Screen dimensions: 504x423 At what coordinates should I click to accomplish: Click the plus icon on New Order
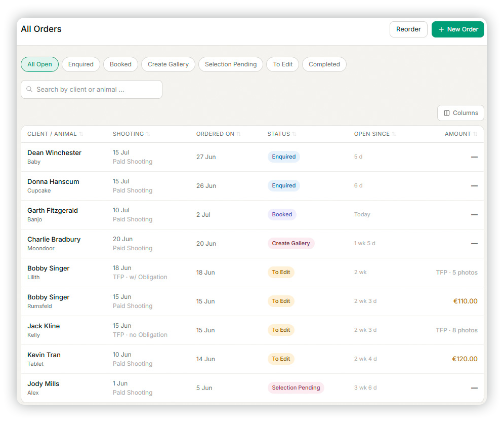click(441, 29)
